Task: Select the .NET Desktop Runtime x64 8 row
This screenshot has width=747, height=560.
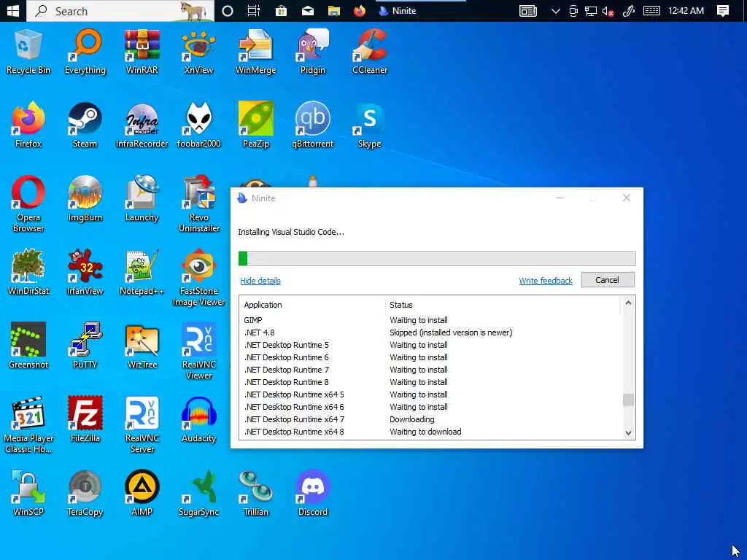Action: tap(430, 432)
